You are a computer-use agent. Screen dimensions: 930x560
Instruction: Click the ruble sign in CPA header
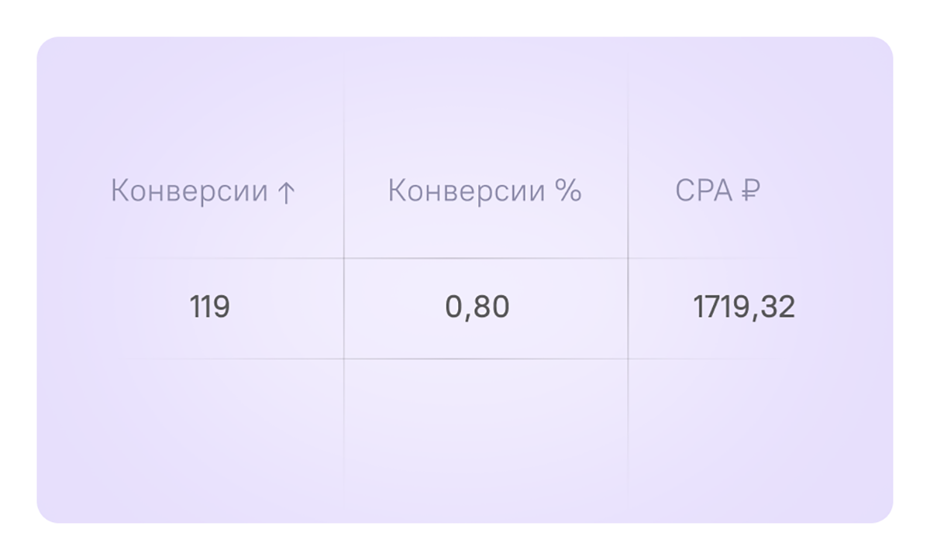[x=750, y=191]
